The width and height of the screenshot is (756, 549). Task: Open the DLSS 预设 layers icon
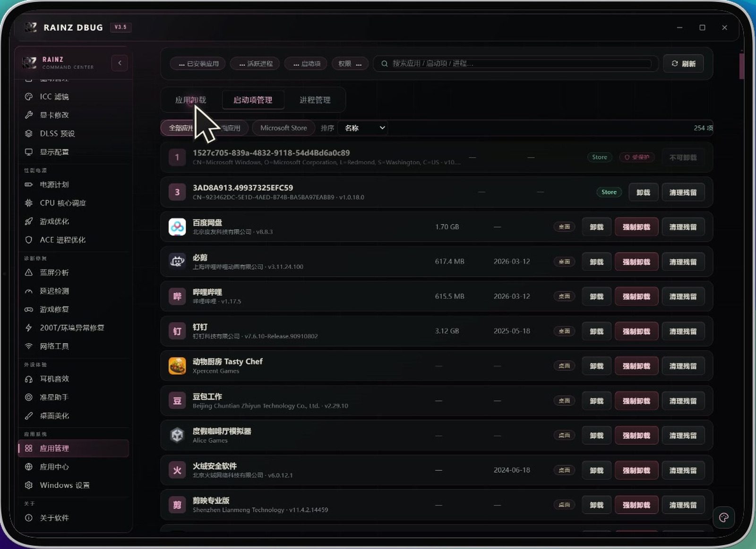(x=29, y=133)
